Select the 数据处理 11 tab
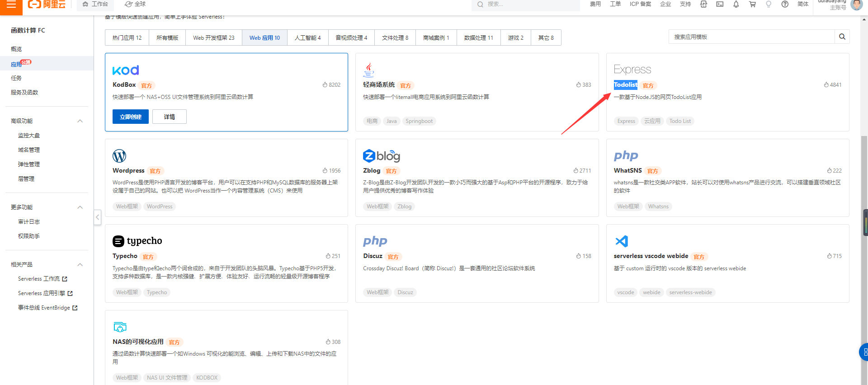Screen dimensions: 868x385 pos(478,38)
